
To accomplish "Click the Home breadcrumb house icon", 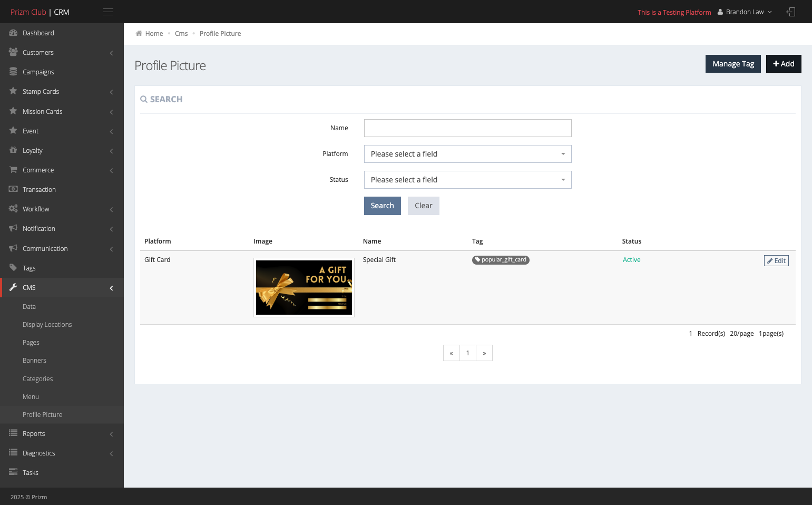I will click(139, 33).
